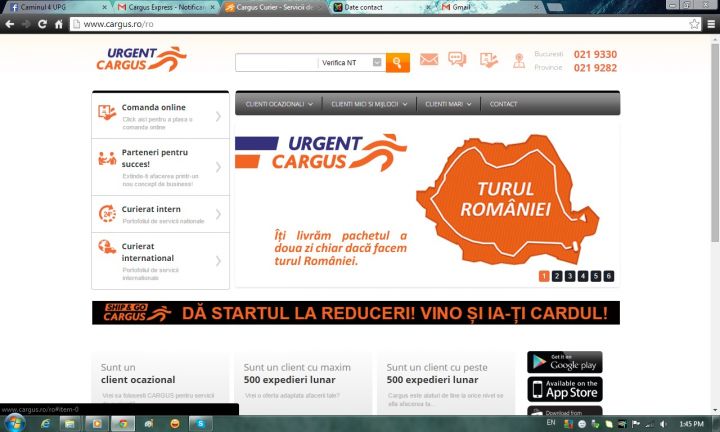
Task: Open Skype from the Windows taskbar
Action: point(200,423)
